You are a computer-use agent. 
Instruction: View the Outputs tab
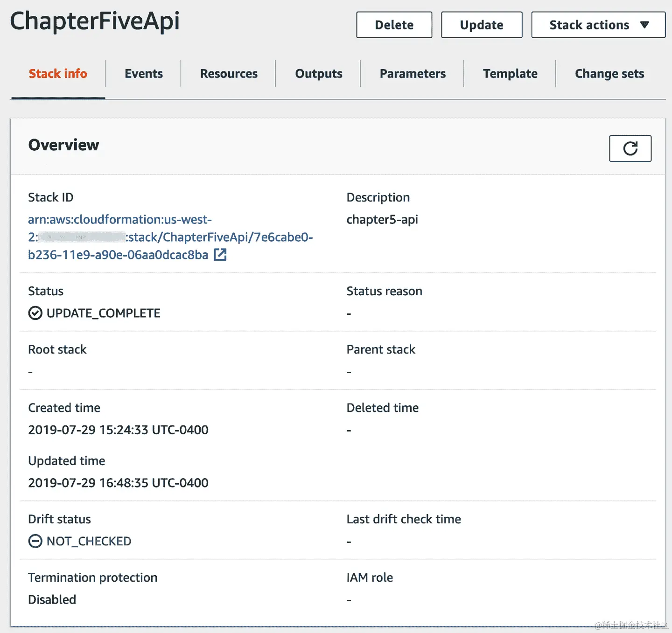point(319,74)
